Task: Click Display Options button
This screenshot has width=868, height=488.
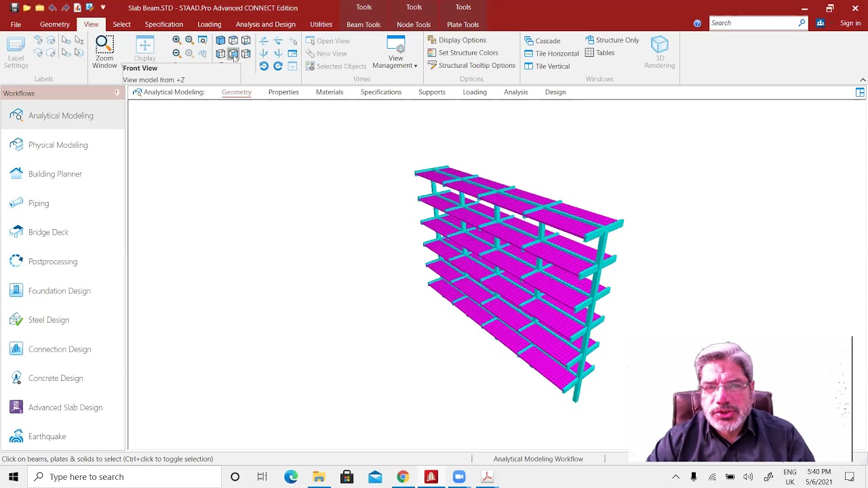Action: tap(457, 40)
